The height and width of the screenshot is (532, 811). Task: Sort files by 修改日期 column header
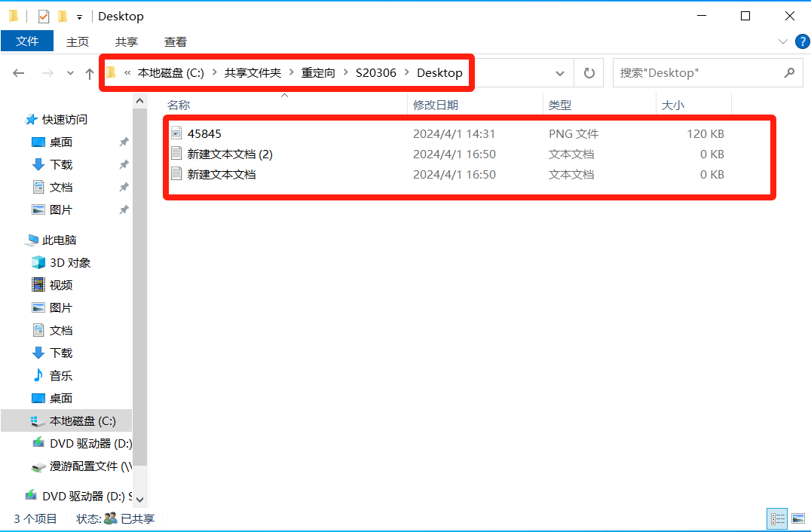[436, 105]
